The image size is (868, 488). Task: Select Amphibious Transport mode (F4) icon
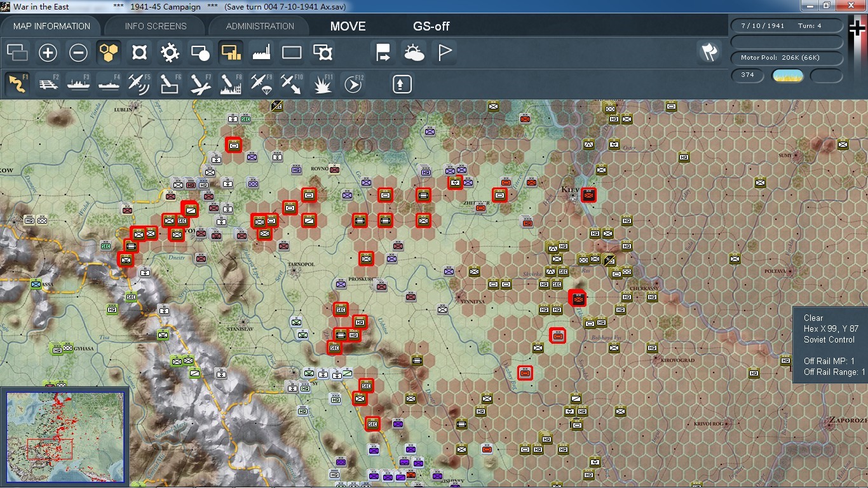[109, 84]
